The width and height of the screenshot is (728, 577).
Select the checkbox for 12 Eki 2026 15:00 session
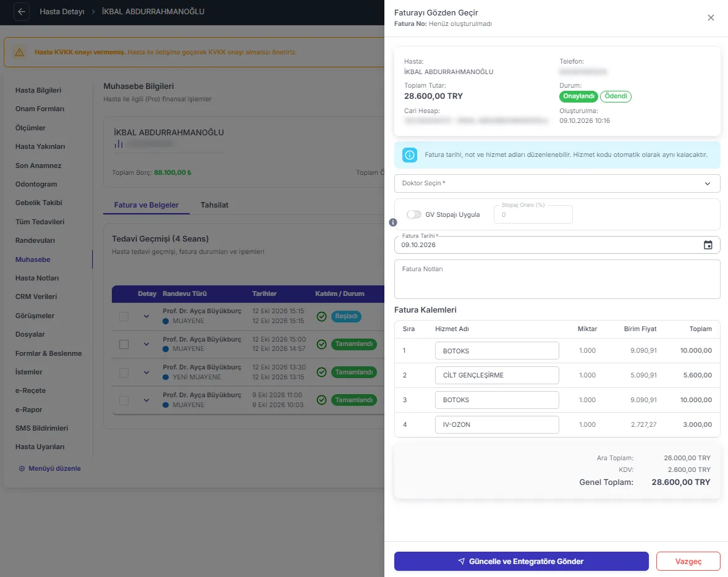pos(124,344)
